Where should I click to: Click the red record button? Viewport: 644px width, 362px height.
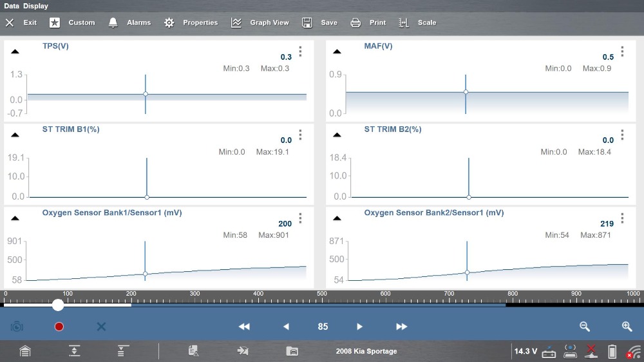coord(59,327)
